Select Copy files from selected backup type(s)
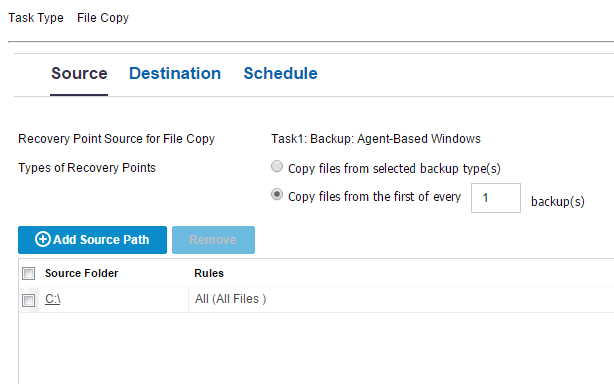 277,166
